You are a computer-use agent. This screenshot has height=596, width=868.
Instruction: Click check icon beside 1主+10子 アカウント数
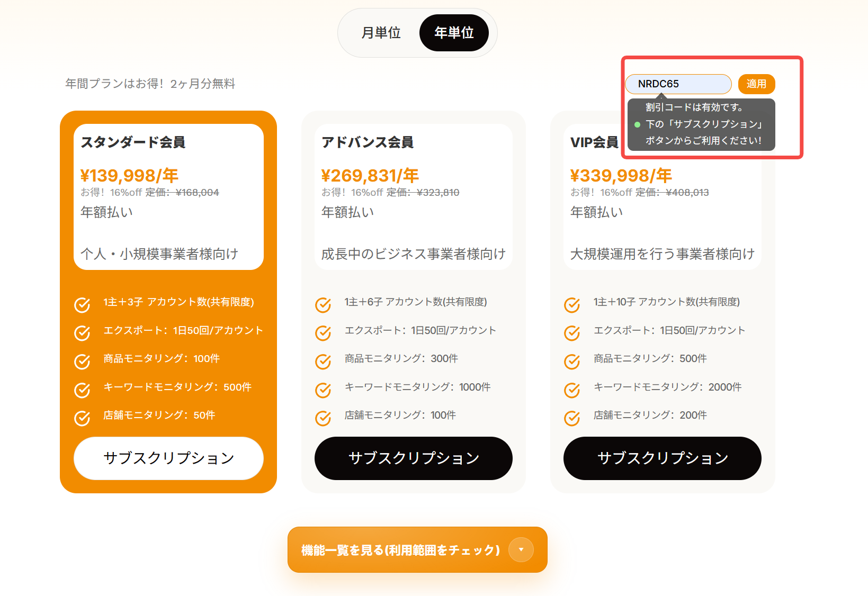(572, 304)
